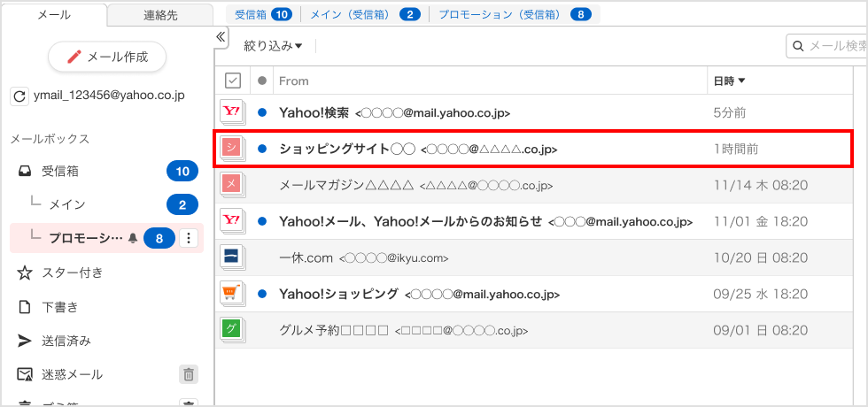Click the 一休.com sender avatar icon
The width and height of the screenshot is (868, 407).
point(232,257)
